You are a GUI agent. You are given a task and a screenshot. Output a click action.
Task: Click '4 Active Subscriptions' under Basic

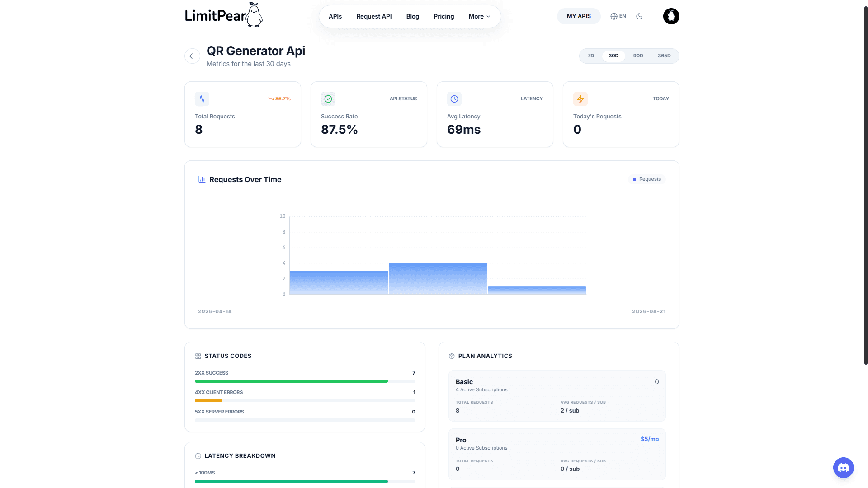point(481,389)
